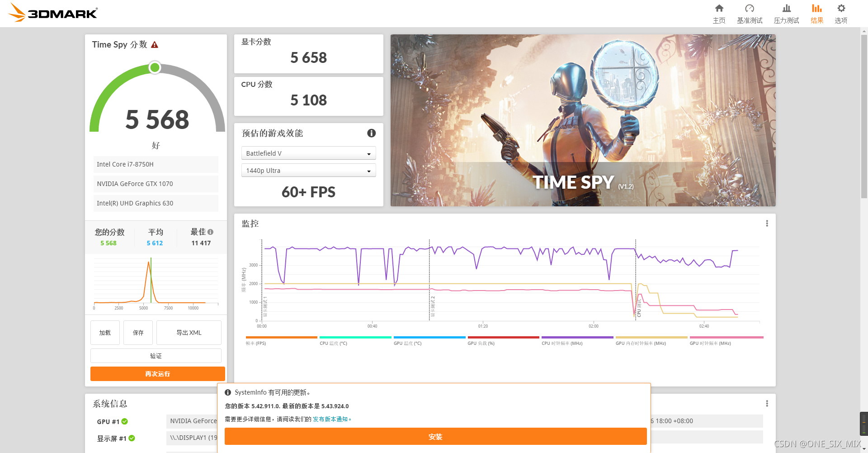This screenshot has width=868, height=453.
Task: Click the 验证 (Validate) button
Action: point(156,356)
